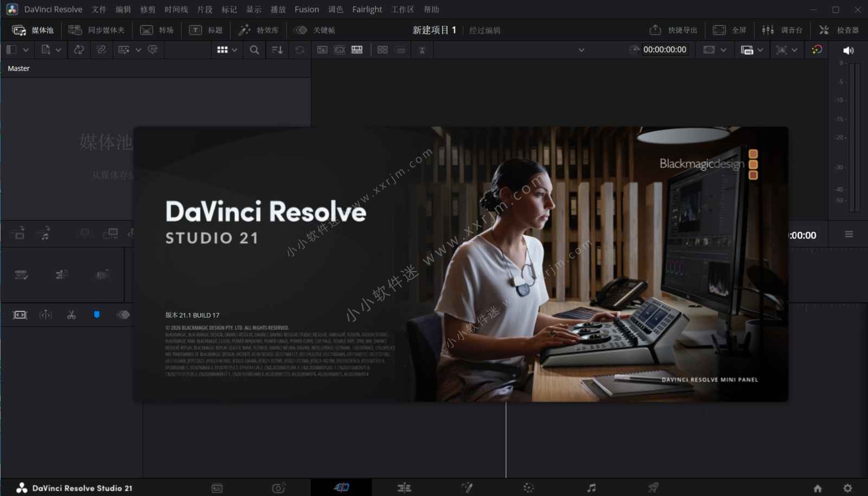The width and height of the screenshot is (868, 496).
Task: Click the sort media icon
Action: (277, 50)
